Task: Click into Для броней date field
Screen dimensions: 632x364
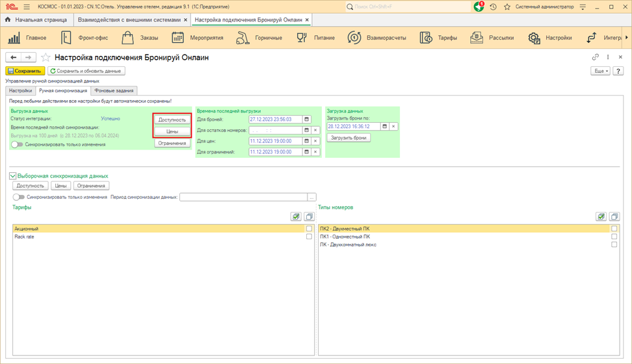Action: (x=276, y=120)
